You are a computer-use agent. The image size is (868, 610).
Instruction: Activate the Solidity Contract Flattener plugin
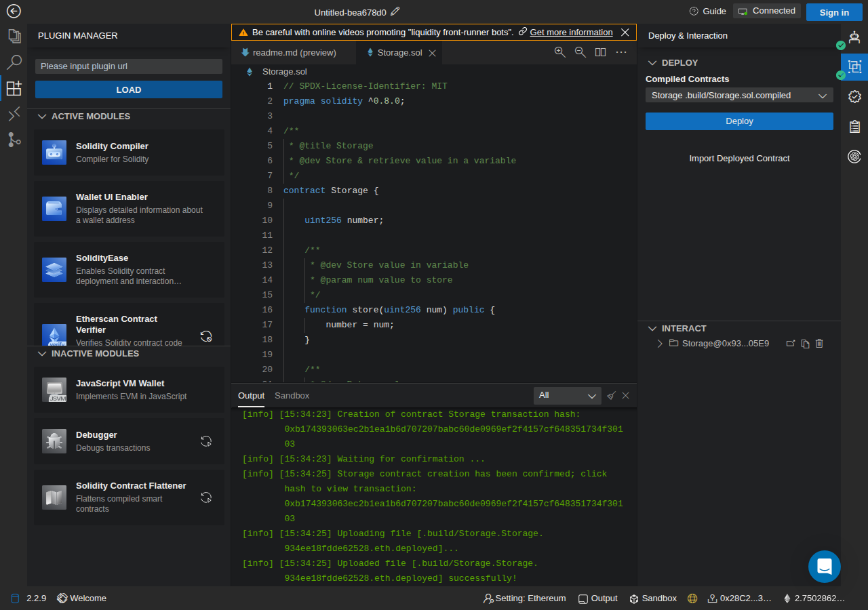coord(206,497)
